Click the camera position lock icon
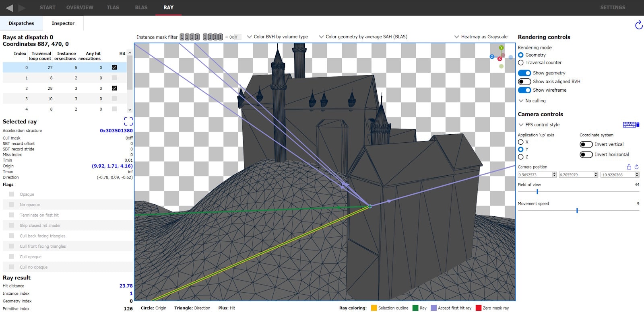644x312 pixels. (629, 167)
